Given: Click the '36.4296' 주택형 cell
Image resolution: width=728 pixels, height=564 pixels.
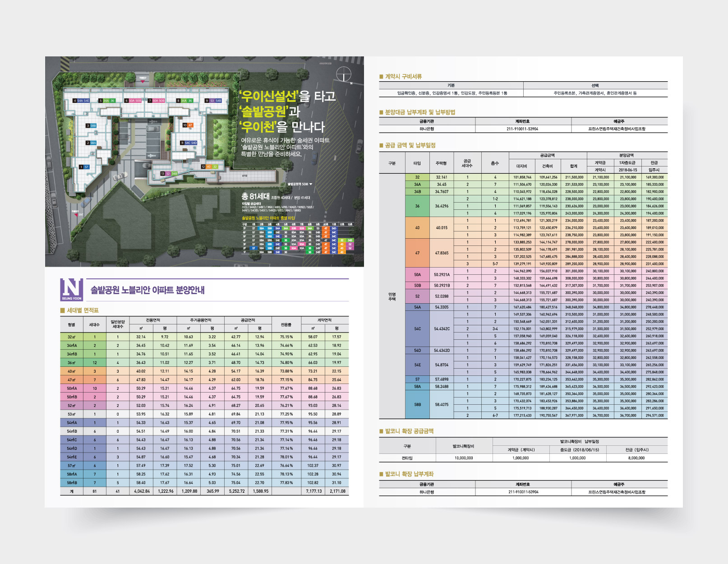Looking at the screenshot, I should (x=442, y=206).
